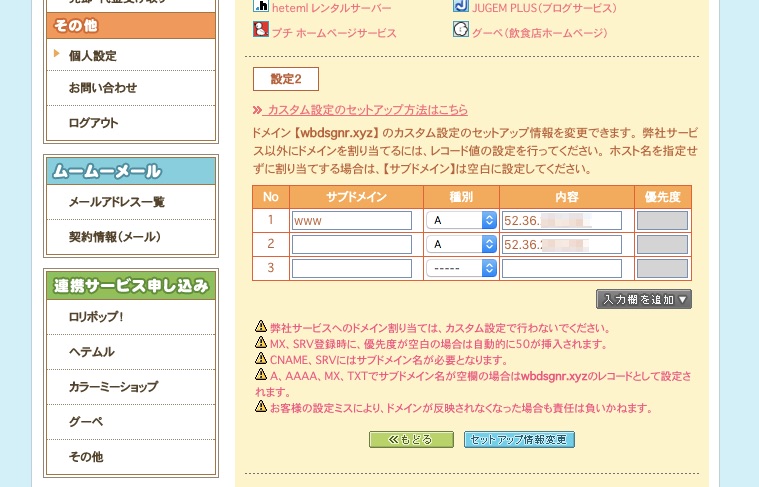Click the warning icon beside A、AAAA、MX、TXT
Screen dimensions: 759x487
pos(261,374)
